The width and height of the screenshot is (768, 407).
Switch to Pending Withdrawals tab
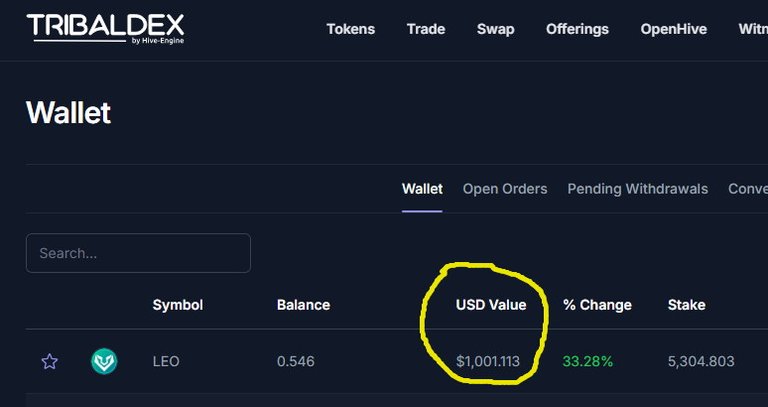[x=638, y=189]
